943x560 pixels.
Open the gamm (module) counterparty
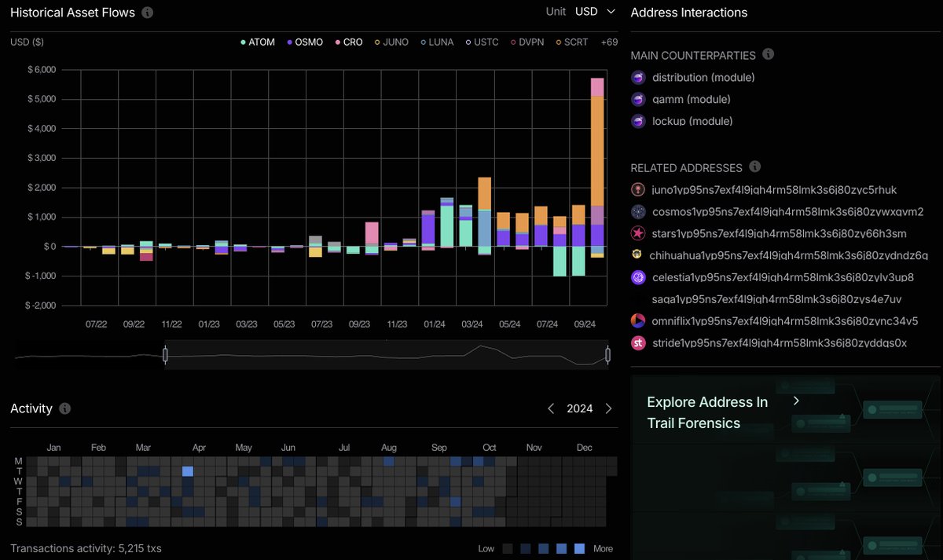click(691, 100)
